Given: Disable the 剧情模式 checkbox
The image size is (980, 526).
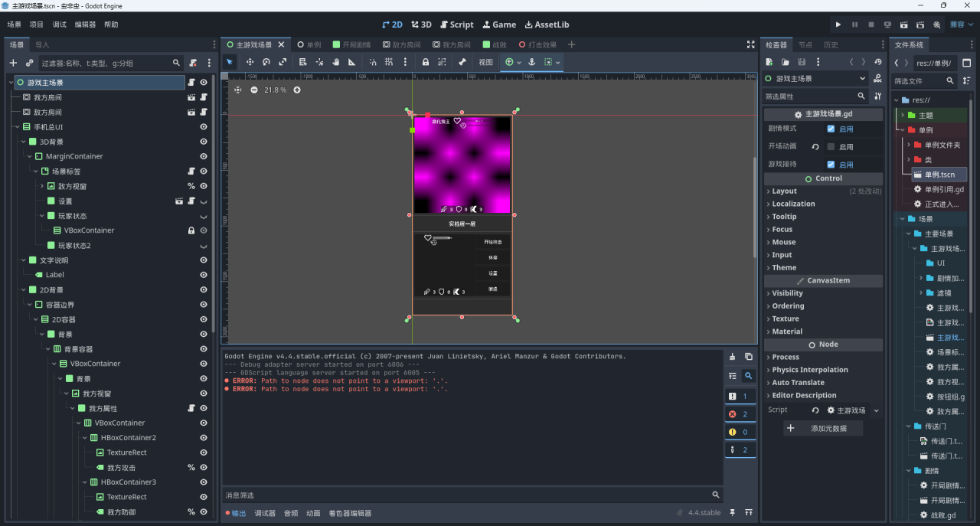Looking at the screenshot, I should 831,129.
